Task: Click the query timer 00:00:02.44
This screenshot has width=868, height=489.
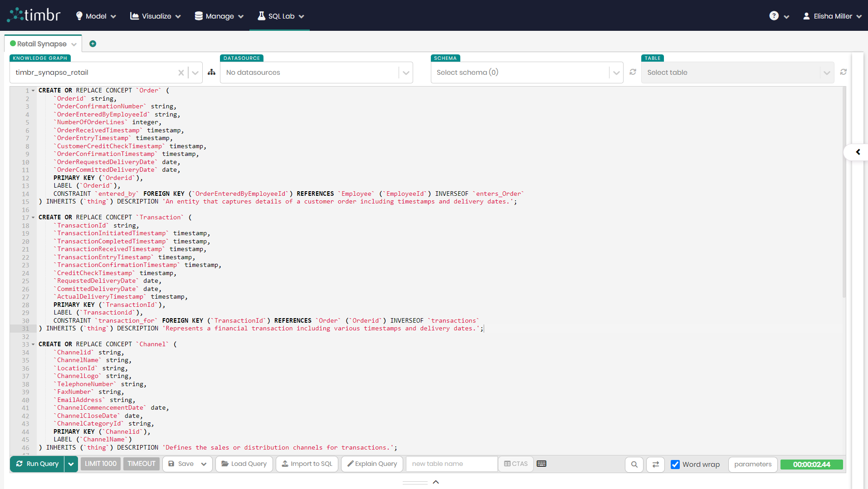Action: 811,464
